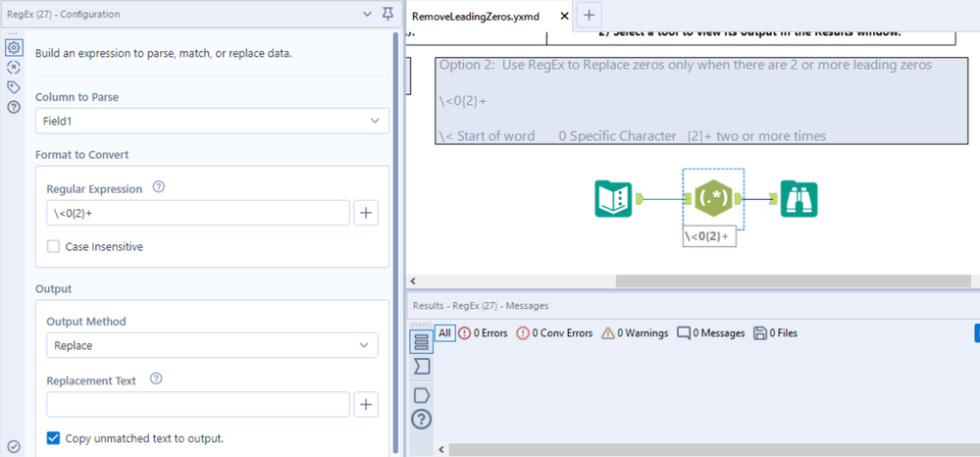Click the Option 2 comment box on canvas
The height and width of the screenshot is (457, 980).
coord(703,100)
